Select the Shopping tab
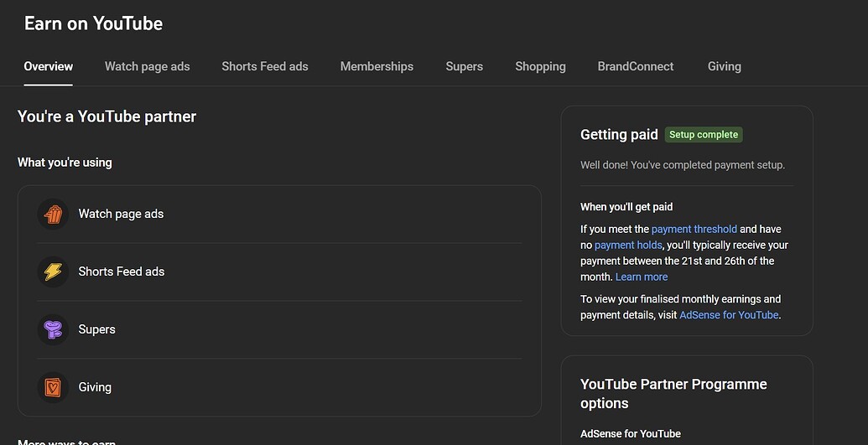This screenshot has width=868, height=445. tap(540, 66)
